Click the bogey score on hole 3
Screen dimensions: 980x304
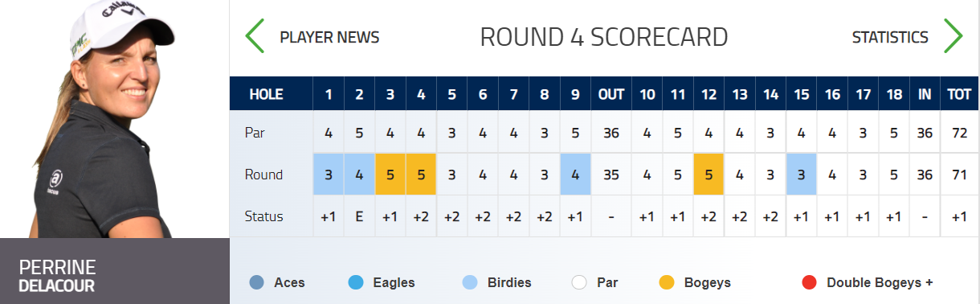point(390,175)
